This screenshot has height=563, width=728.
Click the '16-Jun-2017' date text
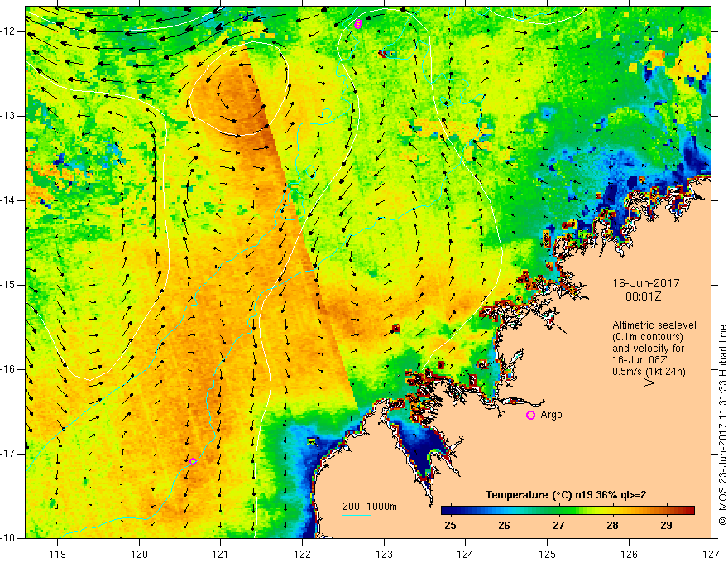pos(646,283)
